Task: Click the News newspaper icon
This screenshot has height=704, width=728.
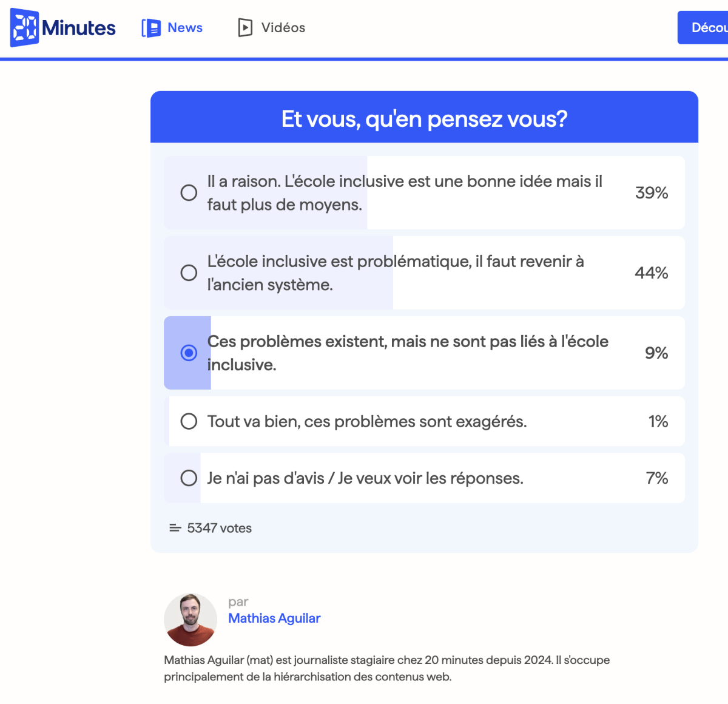Action: pyautogui.click(x=151, y=28)
